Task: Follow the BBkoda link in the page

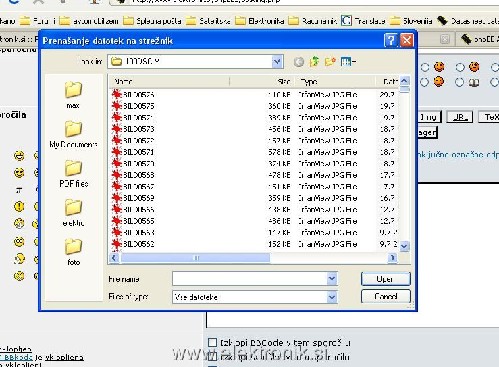Action: tap(16, 357)
